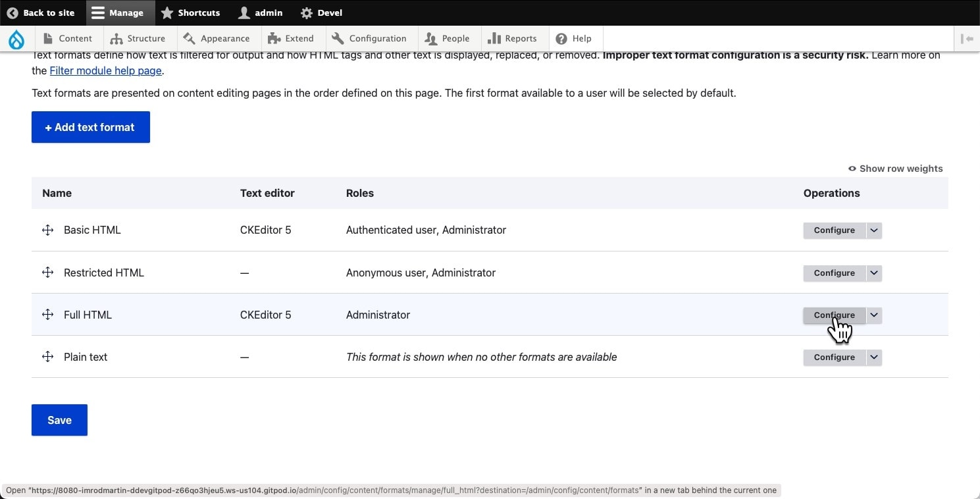Expand operations dropdown for Full HTML

[874, 315]
